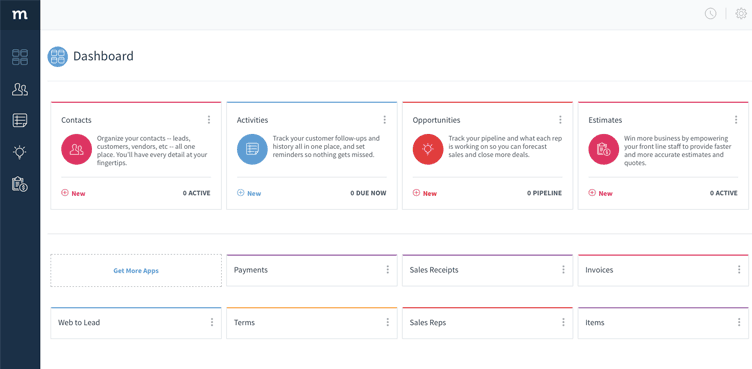Open the Dashboard icon in the sidebar
Image resolution: width=752 pixels, height=369 pixels.
[20, 57]
